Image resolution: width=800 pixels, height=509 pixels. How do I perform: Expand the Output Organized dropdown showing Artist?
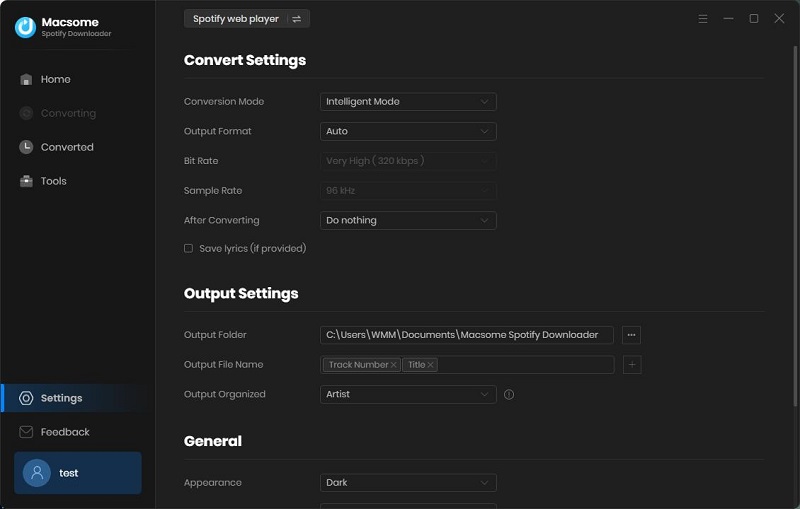tap(408, 394)
